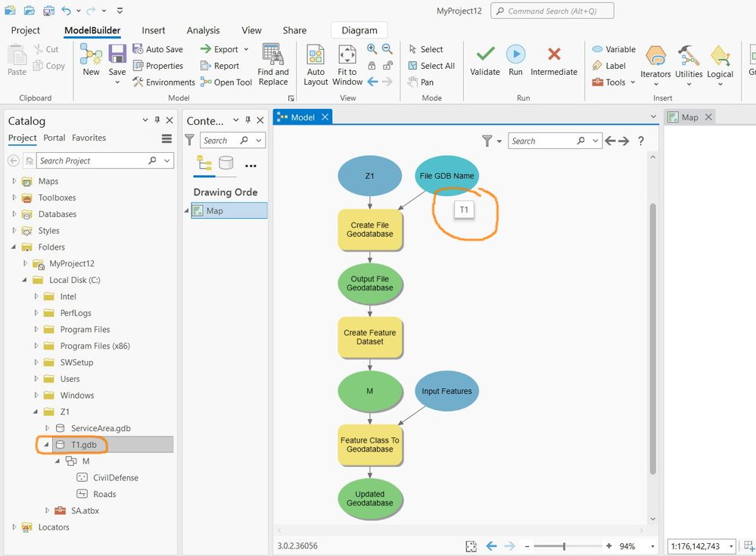Click the zoom slider plus button
This screenshot has height=556, width=756.
[x=609, y=546]
